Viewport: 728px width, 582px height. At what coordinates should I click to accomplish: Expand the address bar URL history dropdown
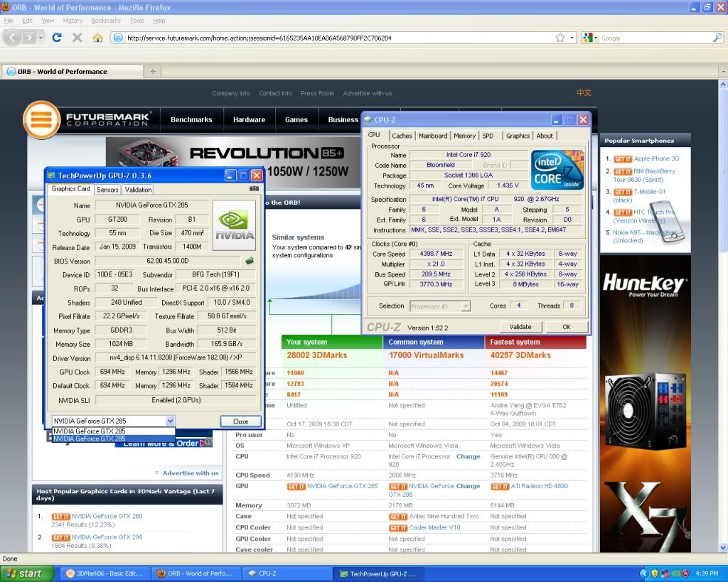point(572,38)
